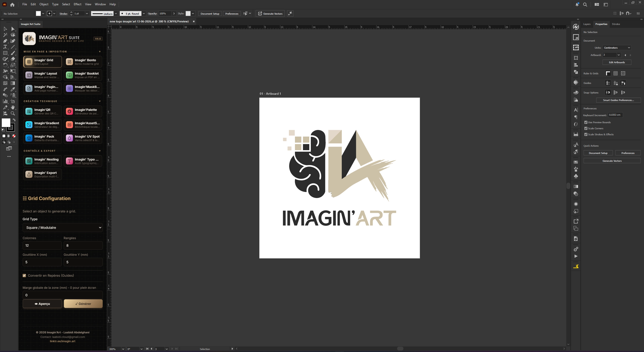The width and height of the screenshot is (644, 352).
Task: Open linktr.ee/imagin.art link
Action: (x=63, y=341)
